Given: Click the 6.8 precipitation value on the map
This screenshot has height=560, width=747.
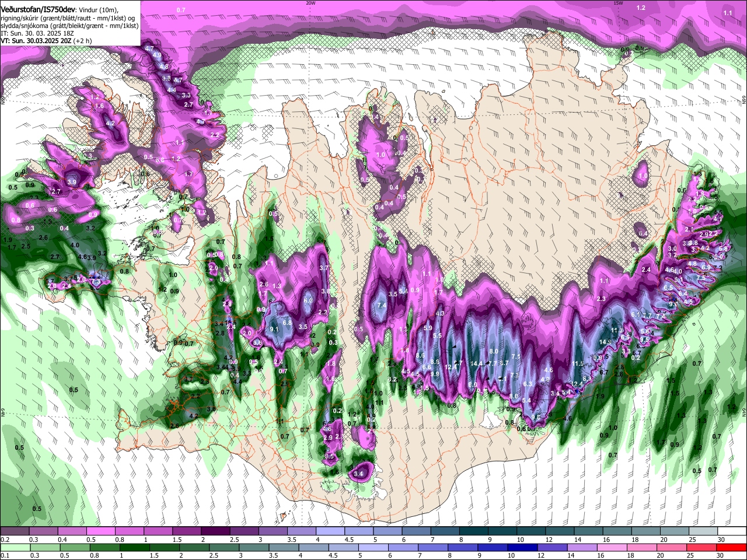Looking at the screenshot, I should [287, 323].
